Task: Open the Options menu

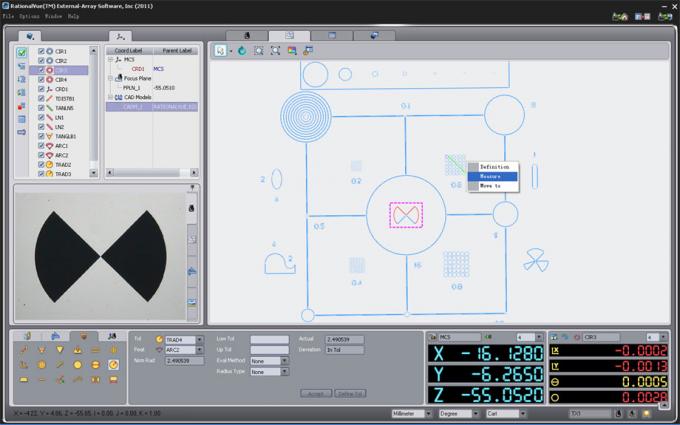Action: pos(29,16)
